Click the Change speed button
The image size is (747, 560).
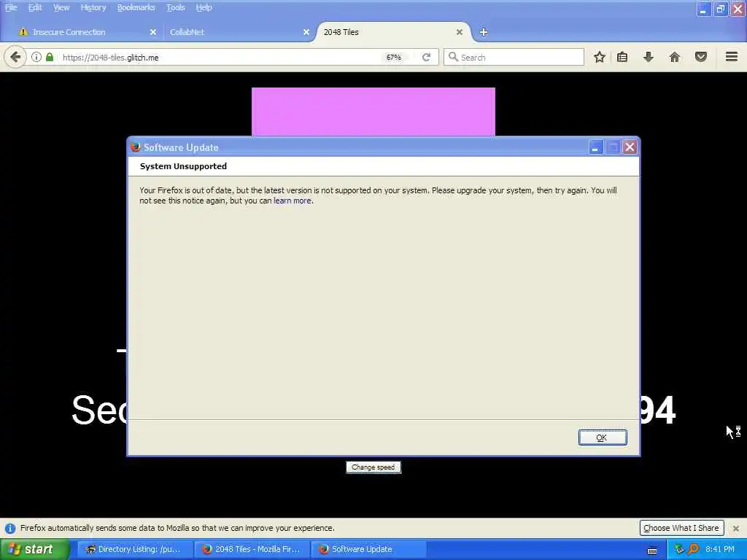[373, 467]
